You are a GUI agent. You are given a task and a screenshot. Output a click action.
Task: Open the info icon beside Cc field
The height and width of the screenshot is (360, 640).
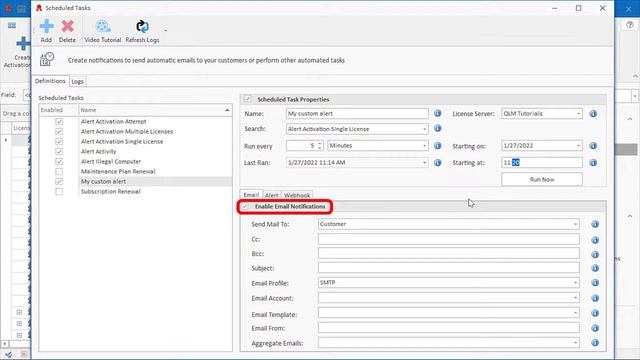[x=595, y=240]
